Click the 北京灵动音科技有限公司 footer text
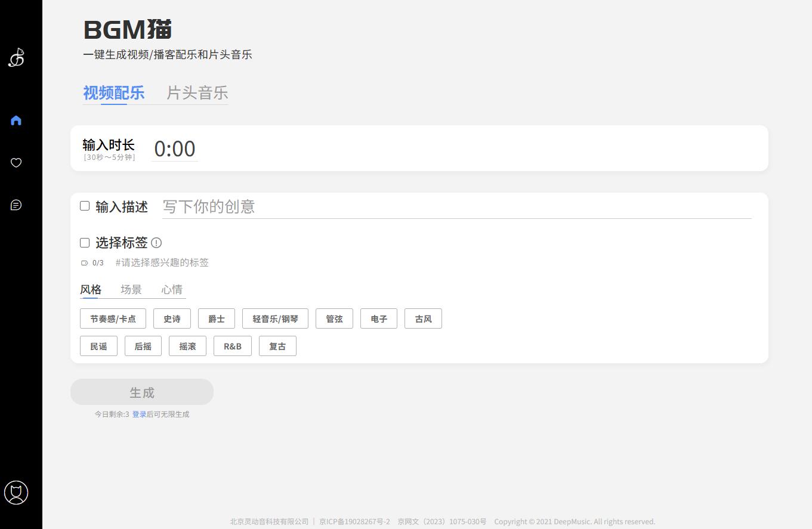This screenshot has width=812, height=529. 270,522
